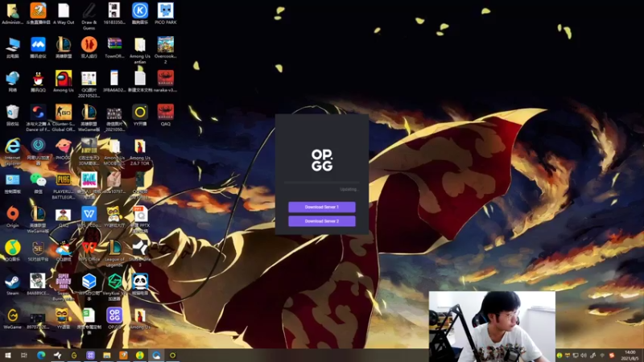Click Download Server 2 in OP.GG updater
Screen dimensions: 644x362
321,221
